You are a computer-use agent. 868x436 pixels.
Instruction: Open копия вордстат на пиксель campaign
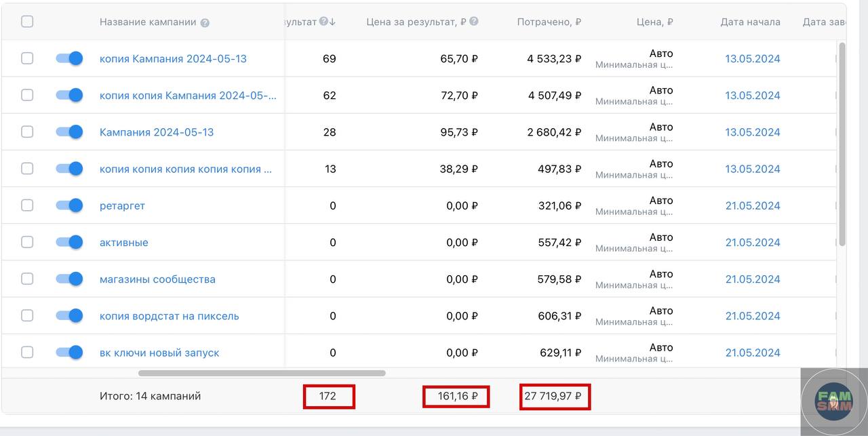click(169, 316)
